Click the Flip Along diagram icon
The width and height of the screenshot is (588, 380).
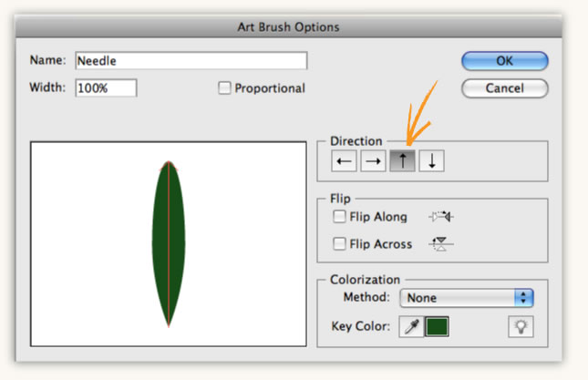point(441,217)
